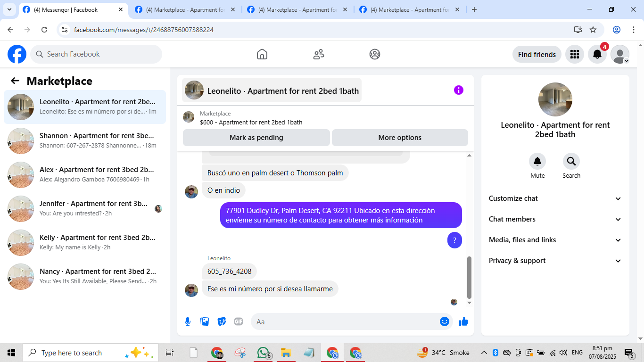Open the Friends icon in top navigation
This screenshot has width=644, height=362.
[x=319, y=54]
